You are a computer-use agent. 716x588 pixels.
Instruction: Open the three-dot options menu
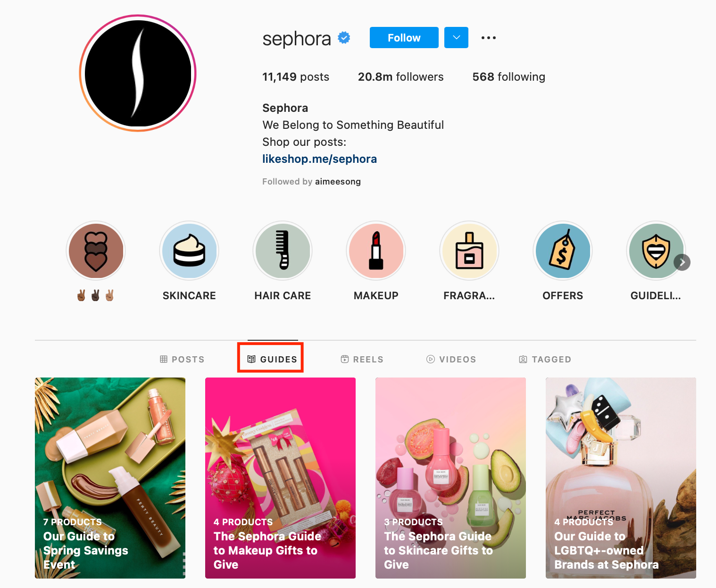click(x=489, y=38)
